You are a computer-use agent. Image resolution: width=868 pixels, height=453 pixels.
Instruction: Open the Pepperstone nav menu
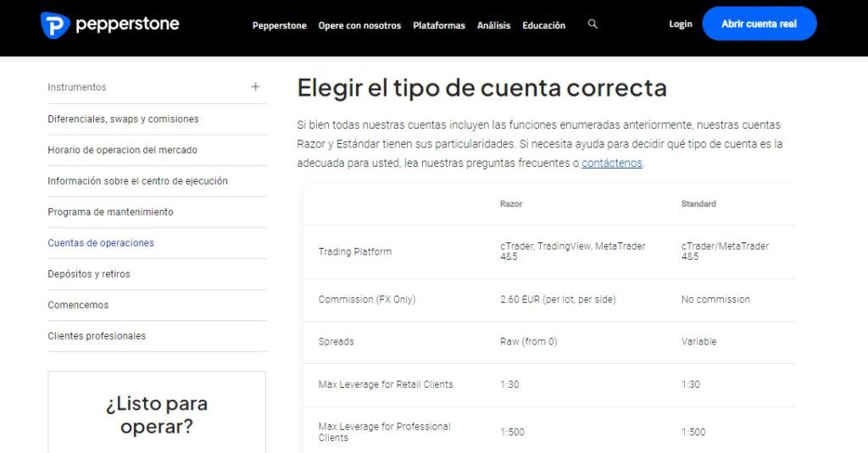[x=279, y=25]
